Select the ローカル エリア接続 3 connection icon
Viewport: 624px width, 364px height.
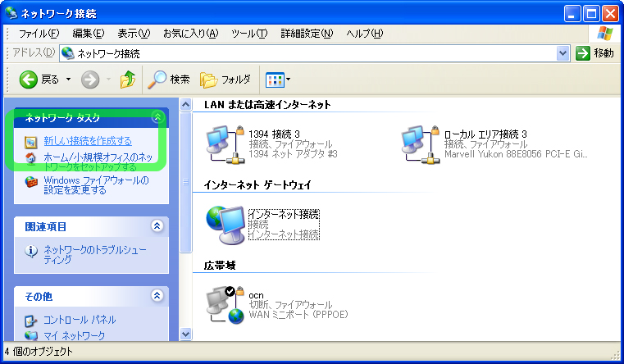pos(421,144)
